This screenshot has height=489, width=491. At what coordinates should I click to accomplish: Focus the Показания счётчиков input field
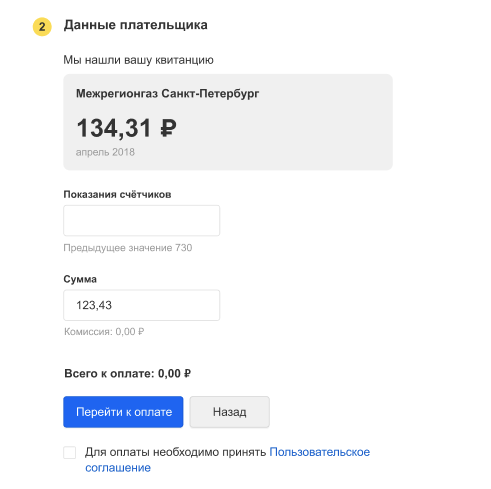pyautogui.click(x=141, y=221)
